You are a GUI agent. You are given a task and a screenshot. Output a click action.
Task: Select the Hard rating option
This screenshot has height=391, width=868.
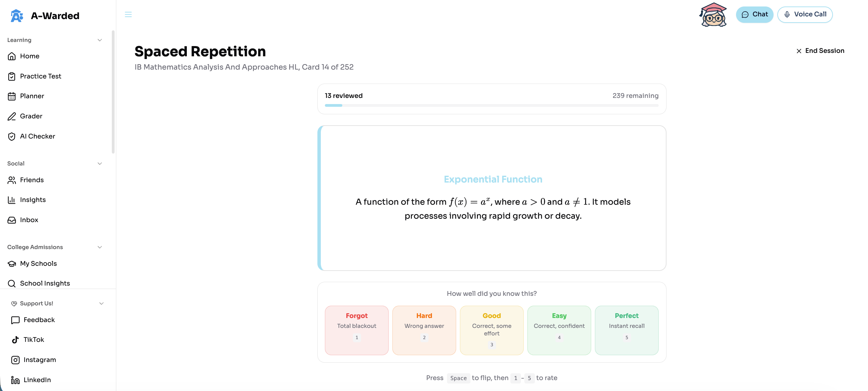pos(424,330)
